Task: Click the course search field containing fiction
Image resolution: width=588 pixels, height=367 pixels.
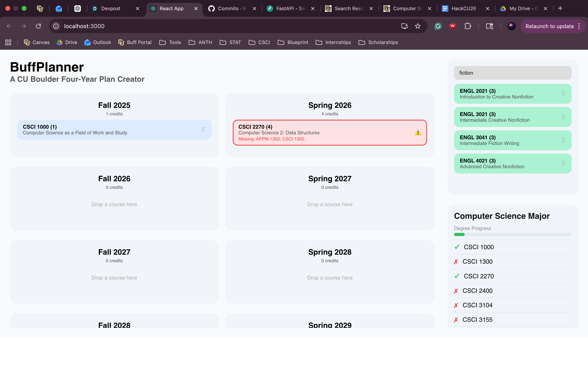Action: click(513, 73)
